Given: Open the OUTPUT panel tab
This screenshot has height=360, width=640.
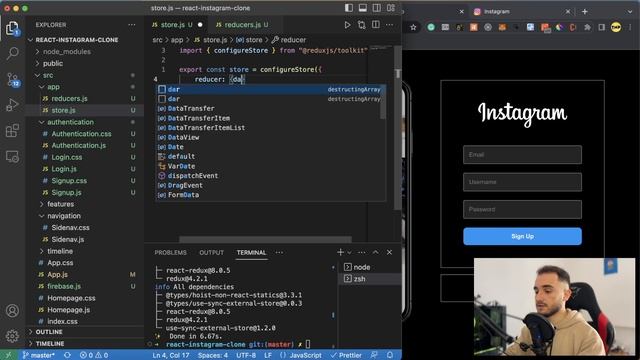Looking at the screenshot, I should [x=211, y=253].
